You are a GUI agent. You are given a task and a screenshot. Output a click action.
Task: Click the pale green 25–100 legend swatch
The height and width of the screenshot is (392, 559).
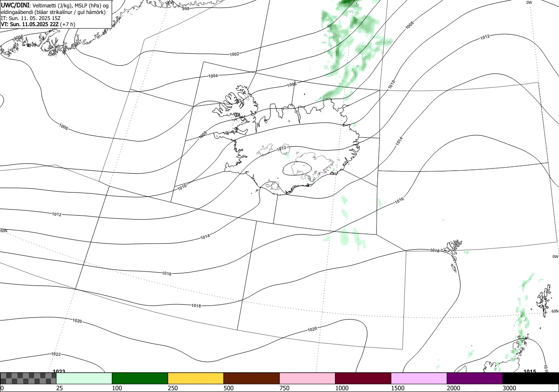84,378
